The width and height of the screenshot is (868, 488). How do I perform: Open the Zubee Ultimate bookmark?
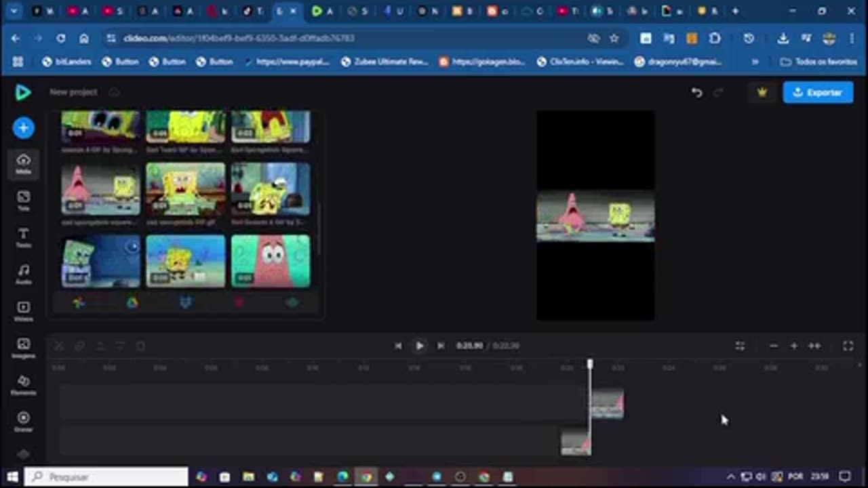[x=384, y=62]
